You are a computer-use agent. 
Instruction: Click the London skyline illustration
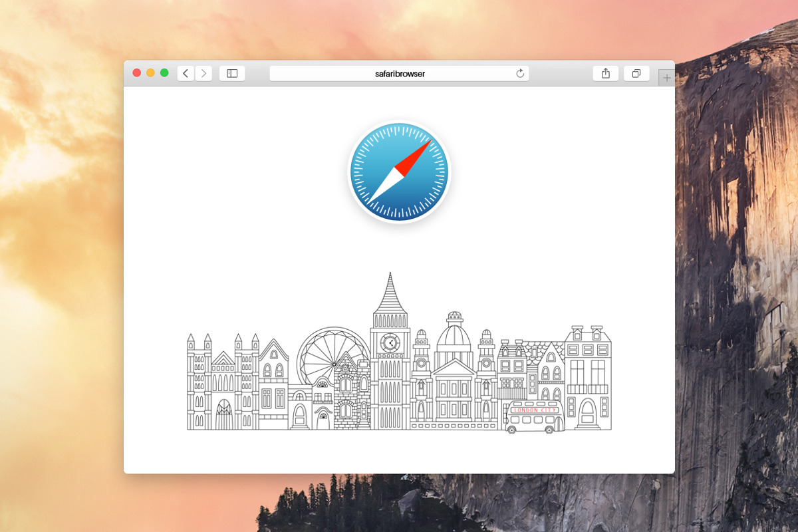tap(399, 352)
